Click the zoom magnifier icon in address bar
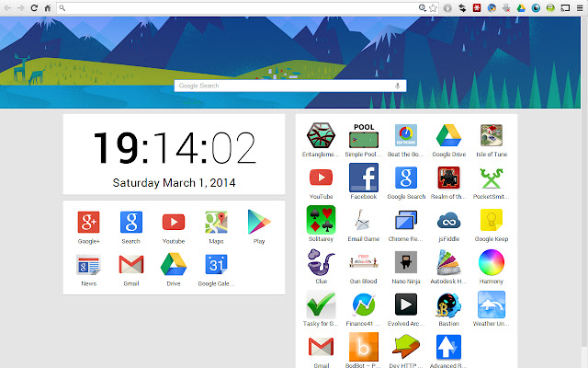The width and height of the screenshot is (588, 368). click(x=422, y=8)
